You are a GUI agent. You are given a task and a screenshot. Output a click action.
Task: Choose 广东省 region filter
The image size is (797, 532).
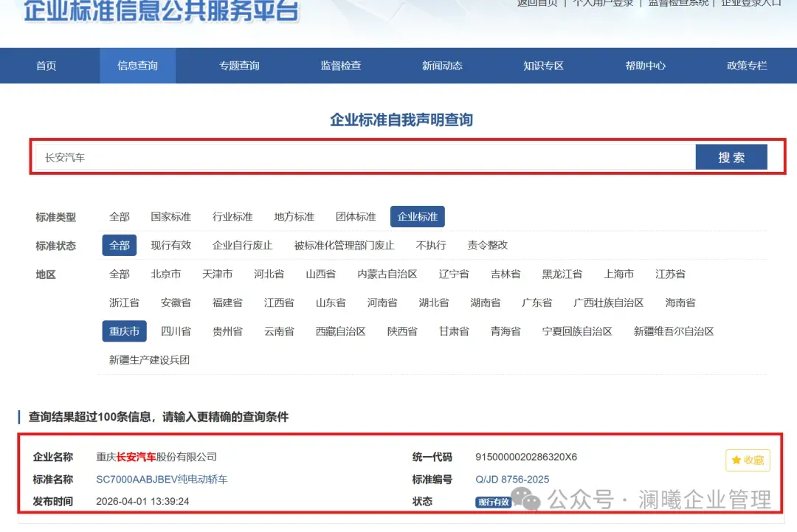tap(537, 303)
